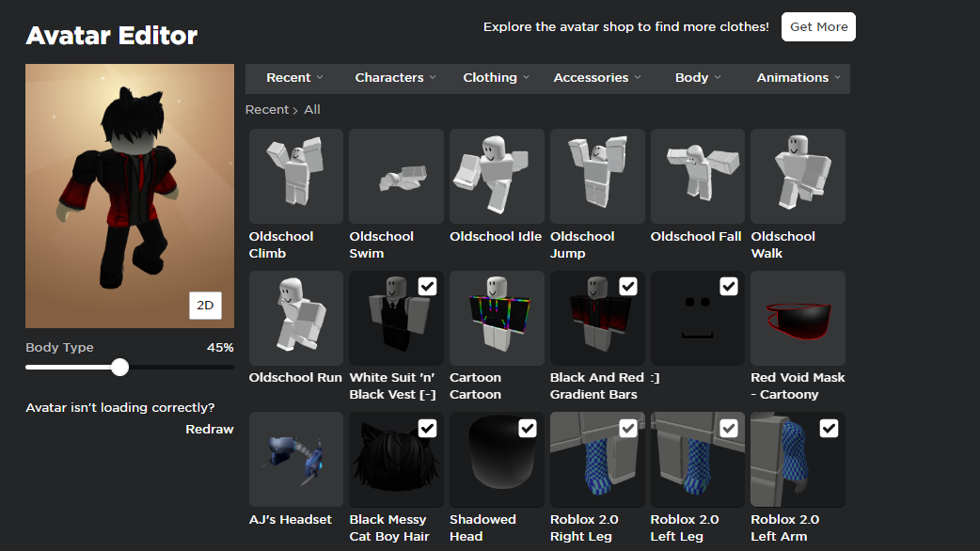
Task: Uncheck the Black Messy Cat Boy Hair checkbox
Action: [x=428, y=429]
